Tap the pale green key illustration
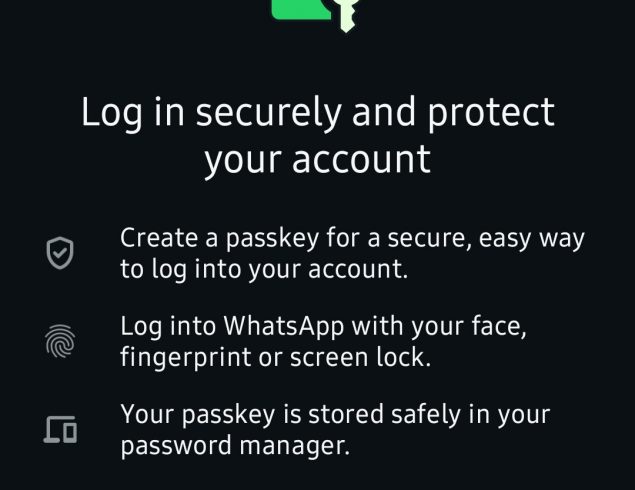The height and width of the screenshot is (490, 635). click(x=349, y=15)
